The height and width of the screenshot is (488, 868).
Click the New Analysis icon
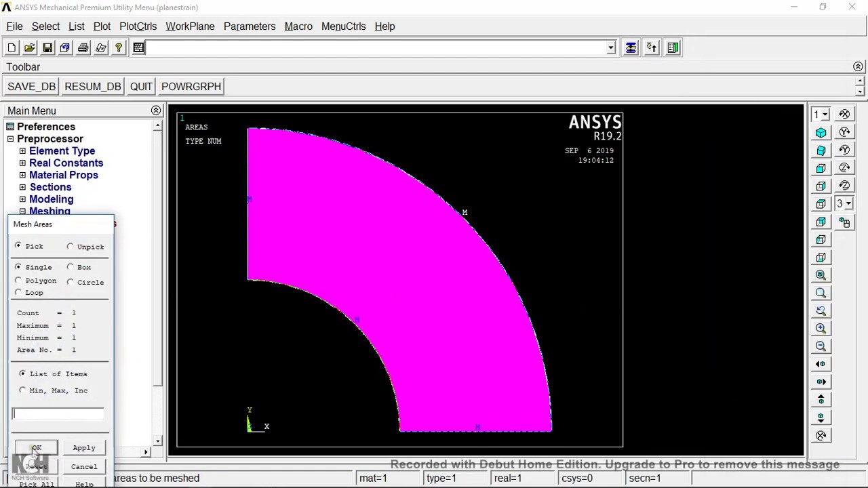[12, 47]
